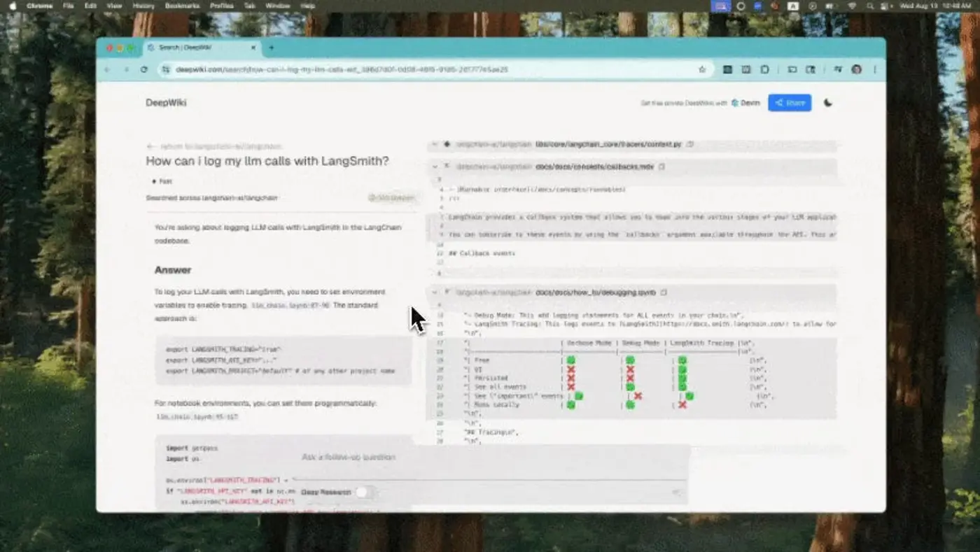This screenshot has width=980, height=552.
Task: Open the Tab menu in the menu bar
Action: point(249,6)
